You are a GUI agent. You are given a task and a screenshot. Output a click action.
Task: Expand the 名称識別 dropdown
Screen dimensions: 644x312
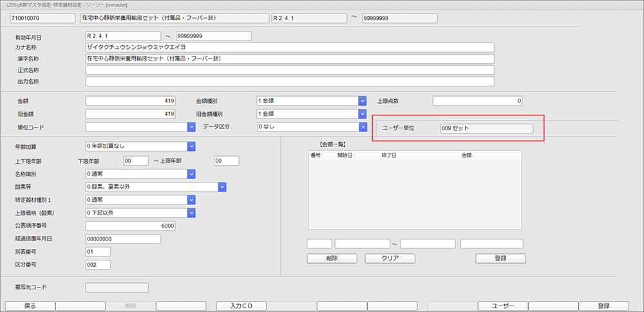(x=191, y=174)
